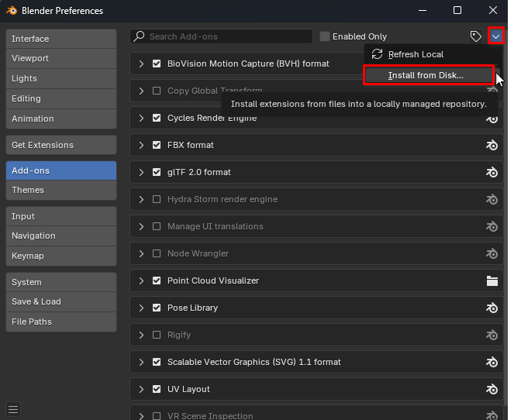521x420 pixels.
Task: Switch to Lights preferences section
Action: 61,78
